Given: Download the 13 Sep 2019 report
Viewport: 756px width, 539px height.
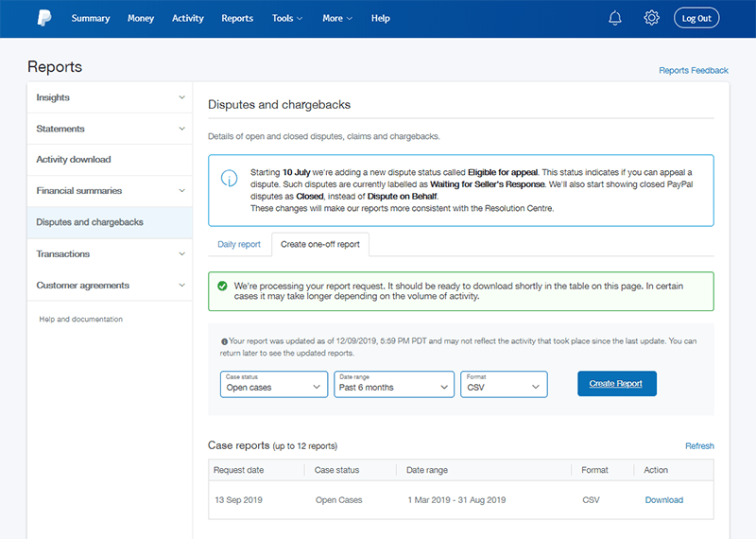Looking at the screenshot, I should 663,500.
